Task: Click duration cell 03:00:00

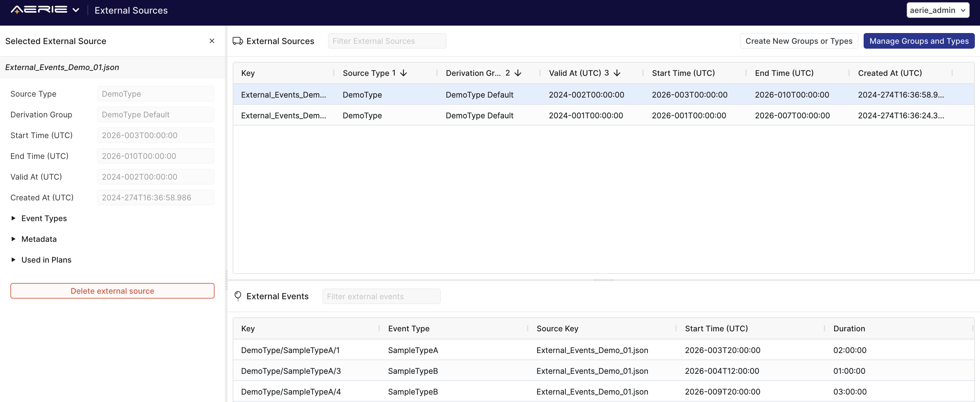Action: (x=850, y=391)
